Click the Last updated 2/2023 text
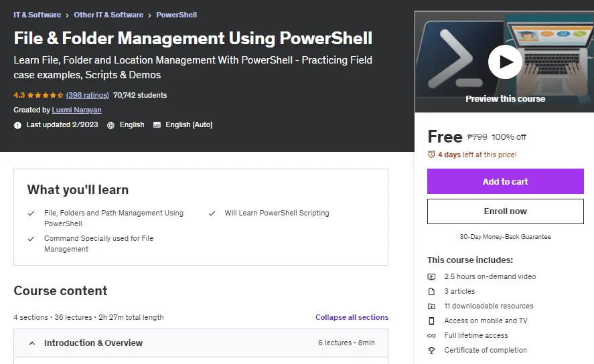This screenshot has height=364, width=594. (62, 124)
